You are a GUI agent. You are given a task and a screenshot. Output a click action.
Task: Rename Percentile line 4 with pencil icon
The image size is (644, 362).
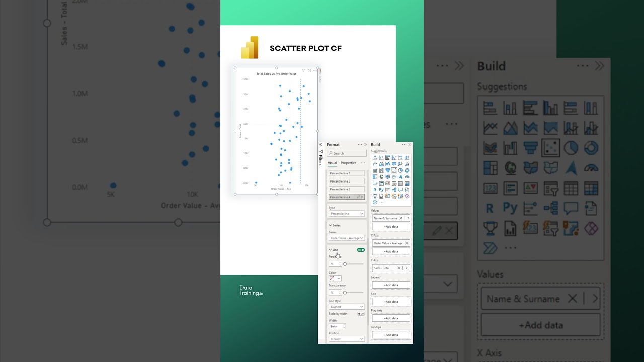[358, 197]
